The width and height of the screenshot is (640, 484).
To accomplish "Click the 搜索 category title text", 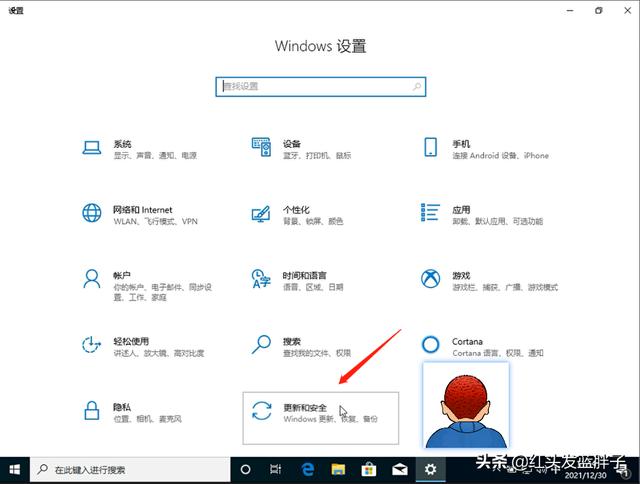I will pyautogui.click(x=292, y=341).
